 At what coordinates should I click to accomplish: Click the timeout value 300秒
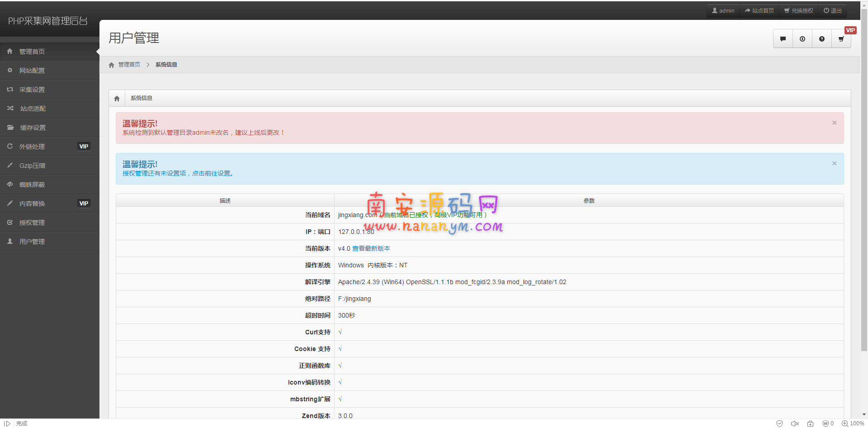pyautogui.click(x=347, y=315)
